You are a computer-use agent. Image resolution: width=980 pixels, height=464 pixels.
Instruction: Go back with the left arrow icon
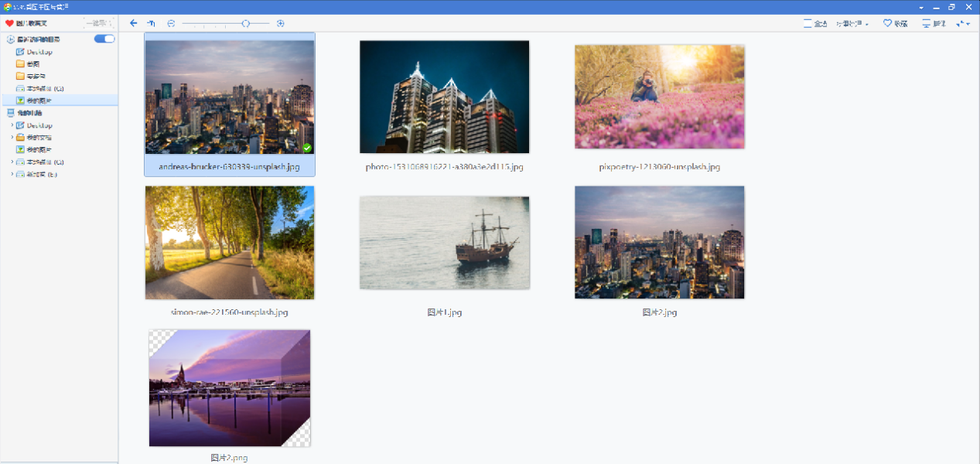coord(134,24)
